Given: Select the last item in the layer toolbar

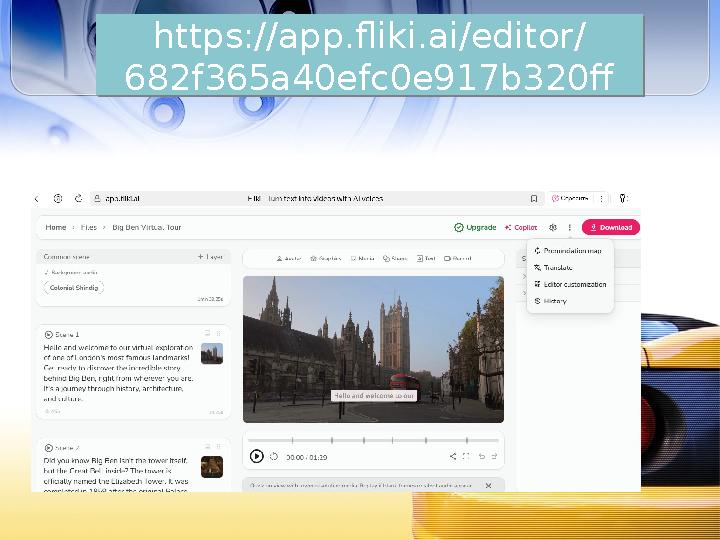Looking at the screenshot, I should [x=458, y=259].
